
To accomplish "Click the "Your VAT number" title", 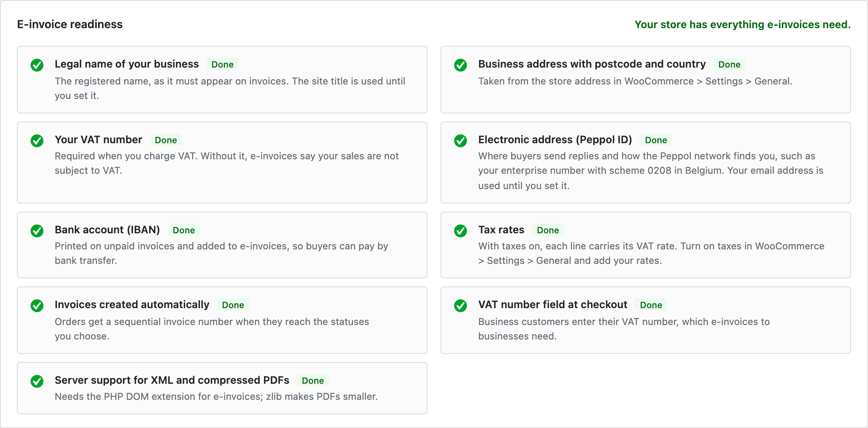I will [98, 140].
